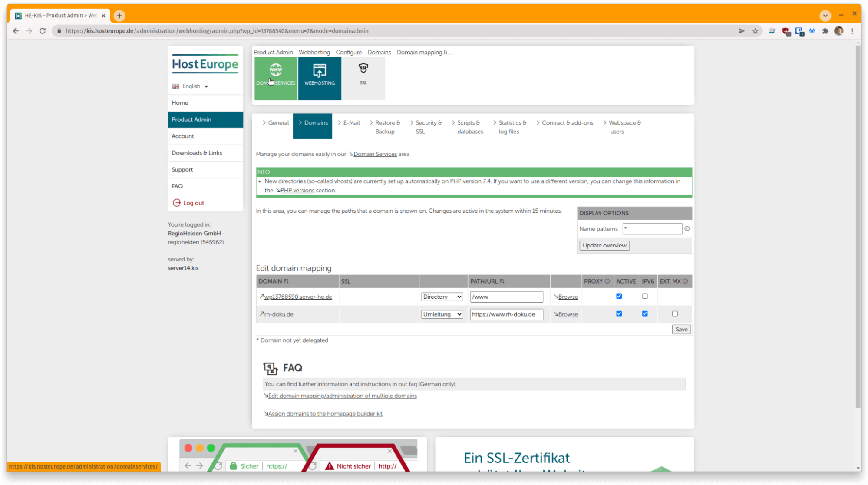868x485 pixels.
Task: Click the share page icon in address bar
Action: coord(742,31)
